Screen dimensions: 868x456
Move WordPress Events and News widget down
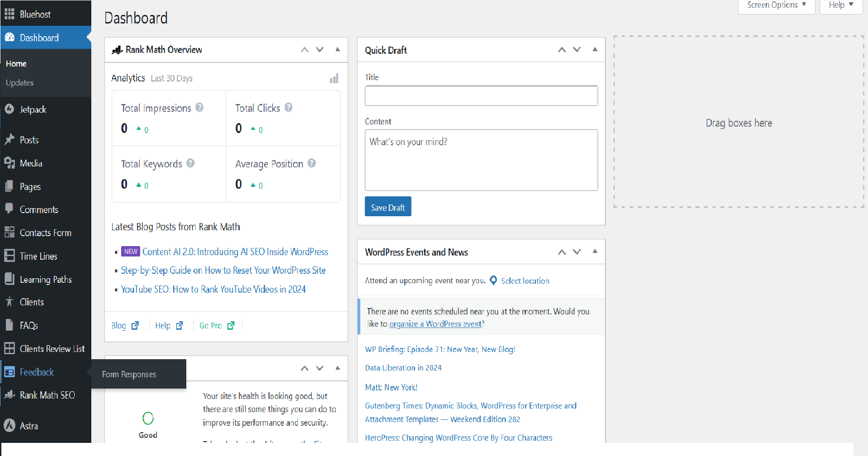(x=577, y=252)
